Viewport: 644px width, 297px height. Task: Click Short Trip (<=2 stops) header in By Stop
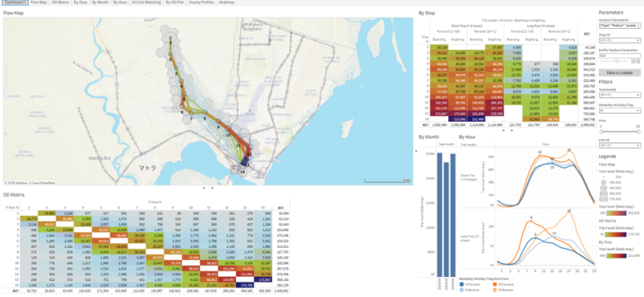[x=466, y=26]
